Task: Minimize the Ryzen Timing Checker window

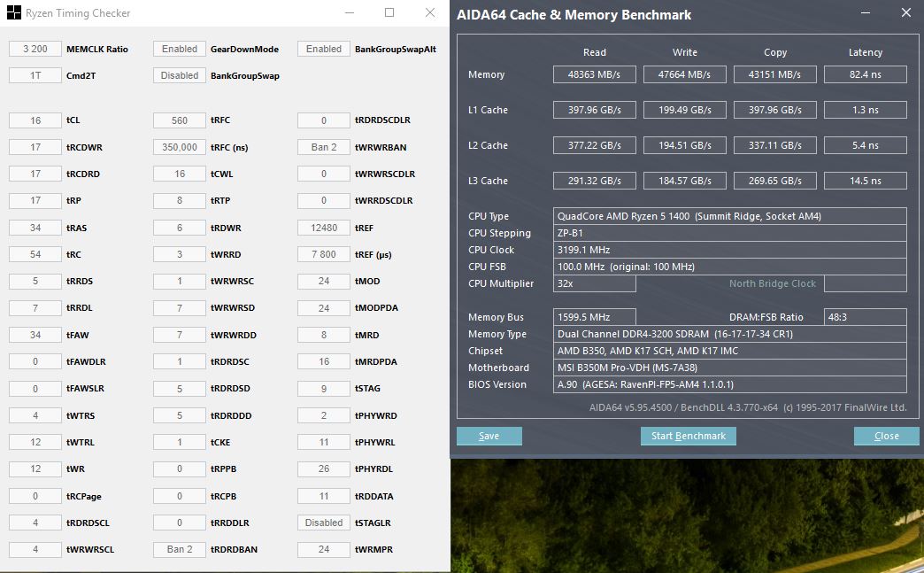Action: tap(350, 13)
